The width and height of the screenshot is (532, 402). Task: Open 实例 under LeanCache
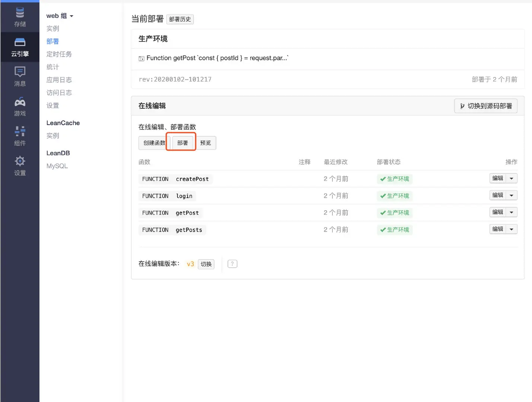click(x=53, y=136)
